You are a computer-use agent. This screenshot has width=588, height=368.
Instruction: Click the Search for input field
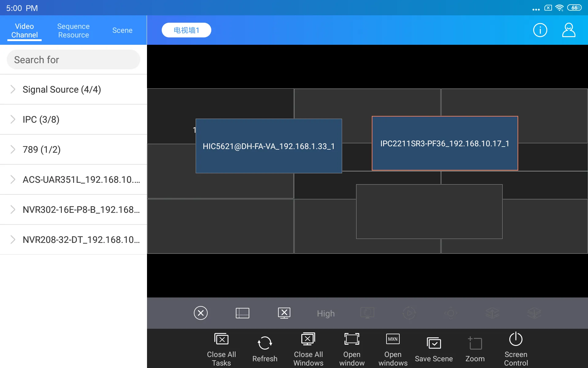(x=74, y=59)
